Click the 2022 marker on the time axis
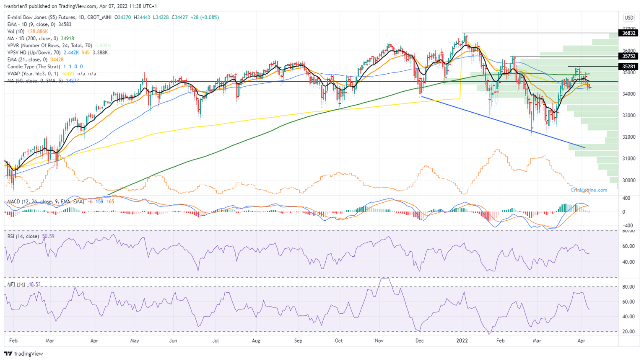Viewport: 644px width, 361px height. coord(463,341)
